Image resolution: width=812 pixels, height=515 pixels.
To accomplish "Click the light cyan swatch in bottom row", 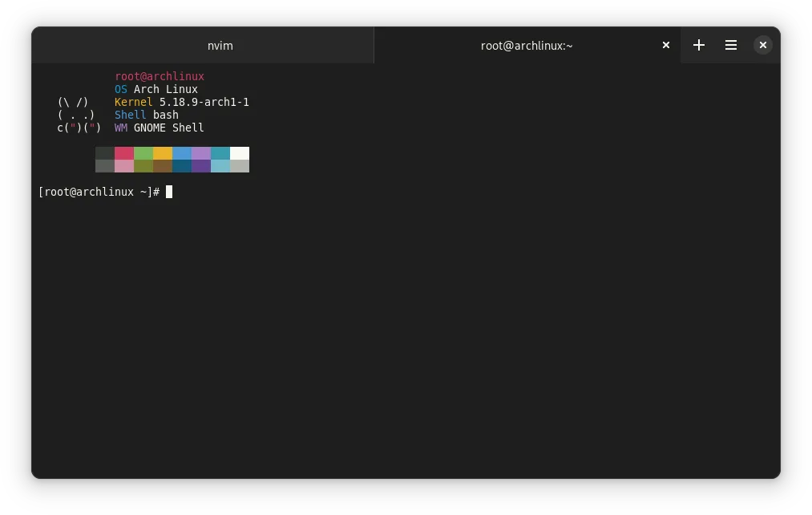I will coord(220,166).
